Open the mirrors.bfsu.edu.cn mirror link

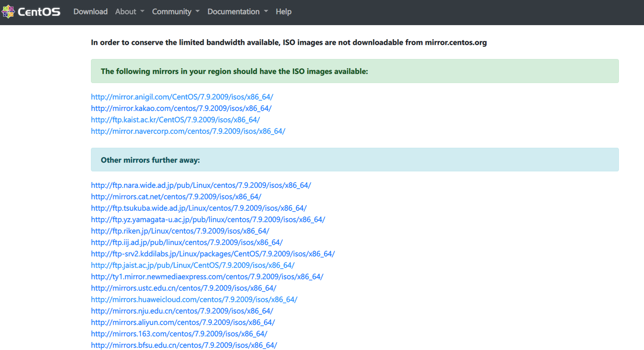pyautogui.click(x=184, y=345)
